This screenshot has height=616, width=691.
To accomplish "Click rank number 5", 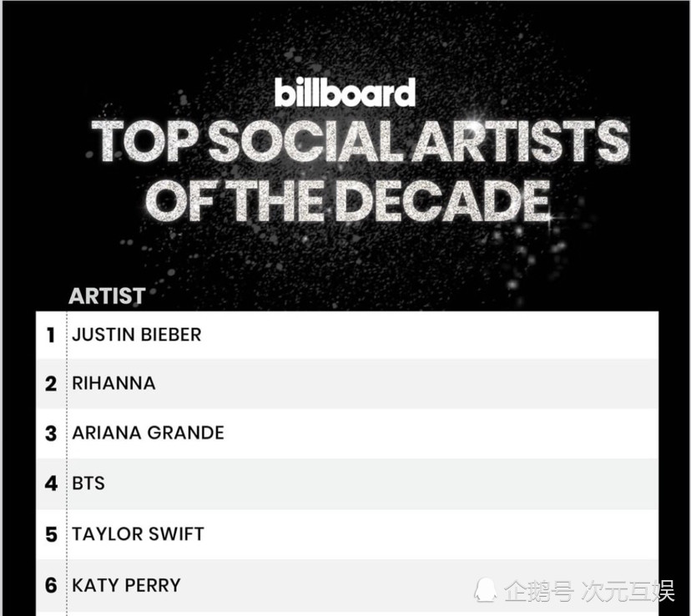I will click(x=51, y=534).
